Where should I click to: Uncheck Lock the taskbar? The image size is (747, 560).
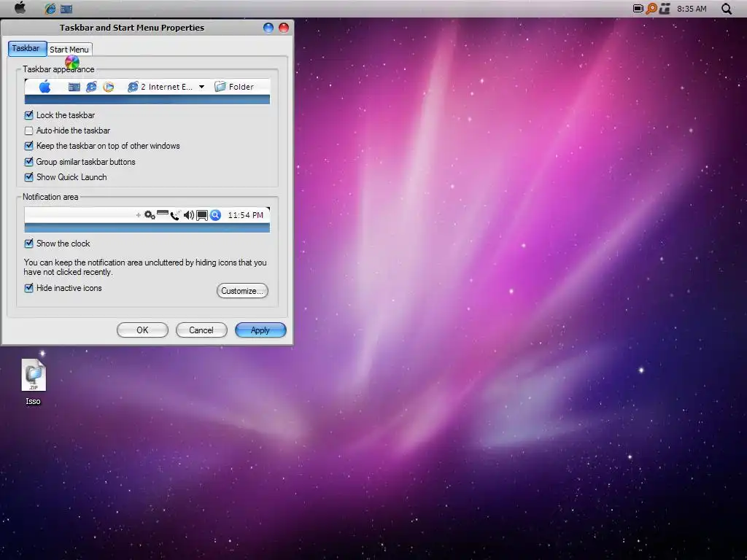[29, 115]
